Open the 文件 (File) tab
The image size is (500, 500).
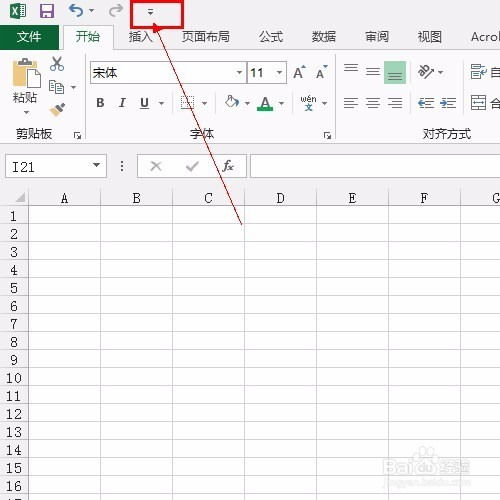click(x=29, y=37)
